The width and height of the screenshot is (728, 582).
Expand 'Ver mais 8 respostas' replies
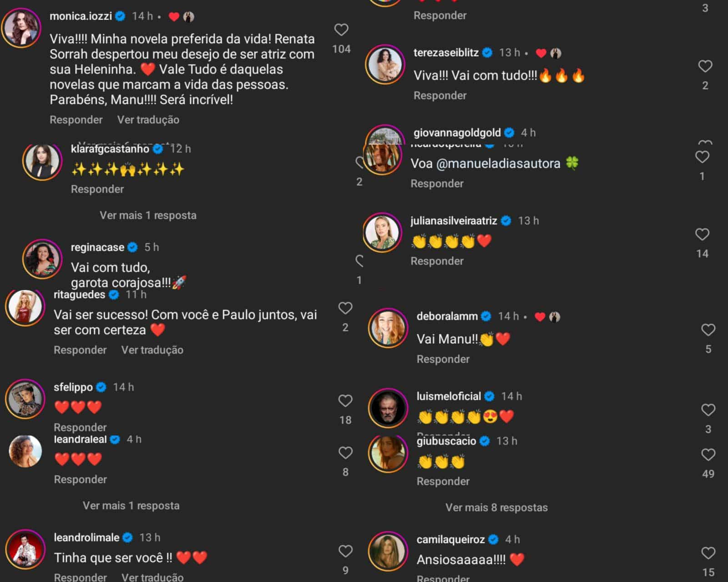point(496,507)
